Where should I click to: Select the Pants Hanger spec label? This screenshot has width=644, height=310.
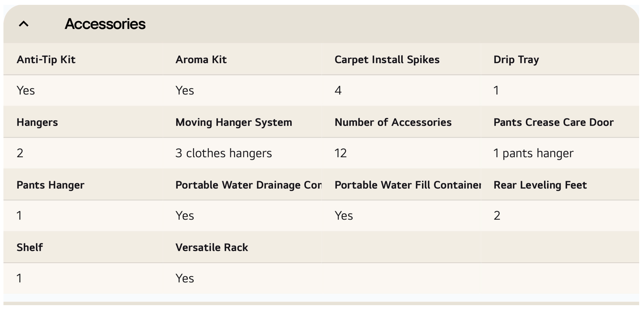click(51, 185)
